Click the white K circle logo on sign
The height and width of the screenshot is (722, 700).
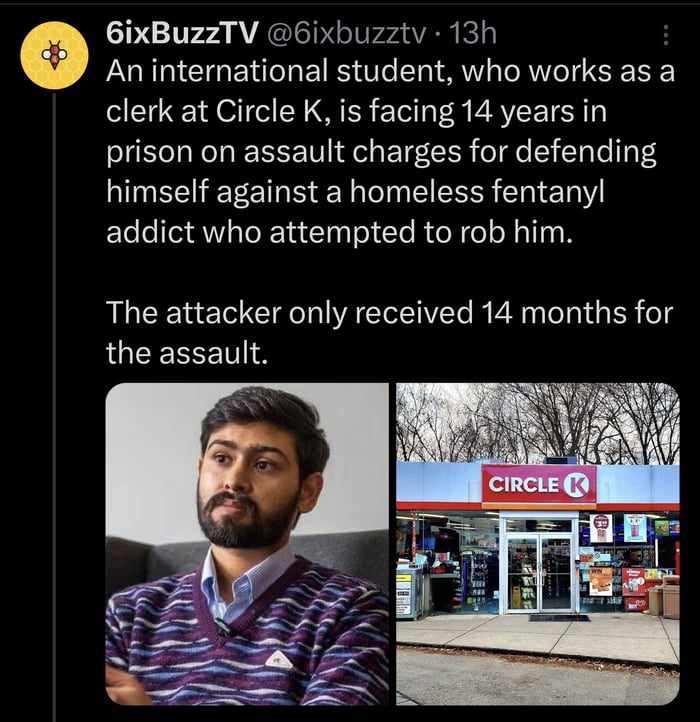point(576,486)
